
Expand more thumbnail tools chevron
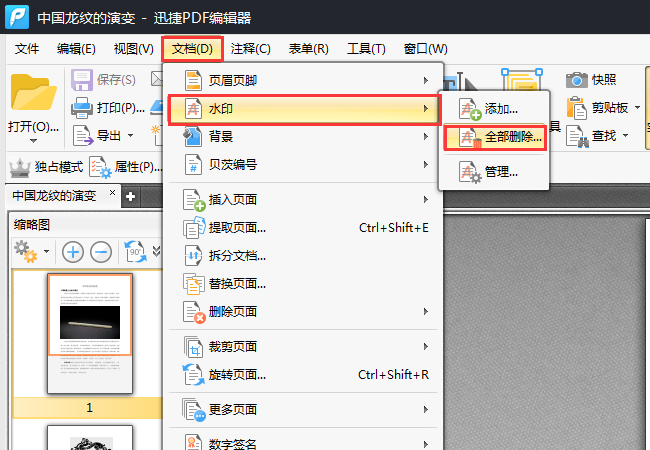[156, 251]
